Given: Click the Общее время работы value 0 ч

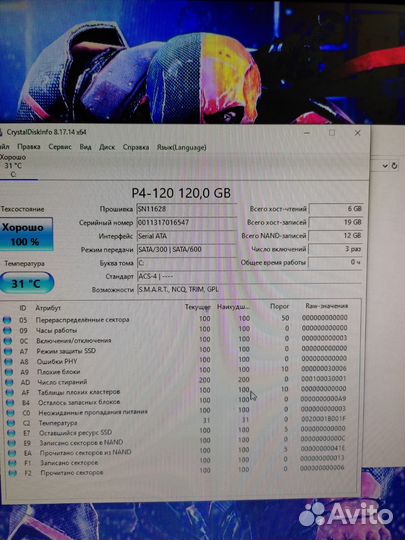Looking at the screenshot, I should point(336,262).
